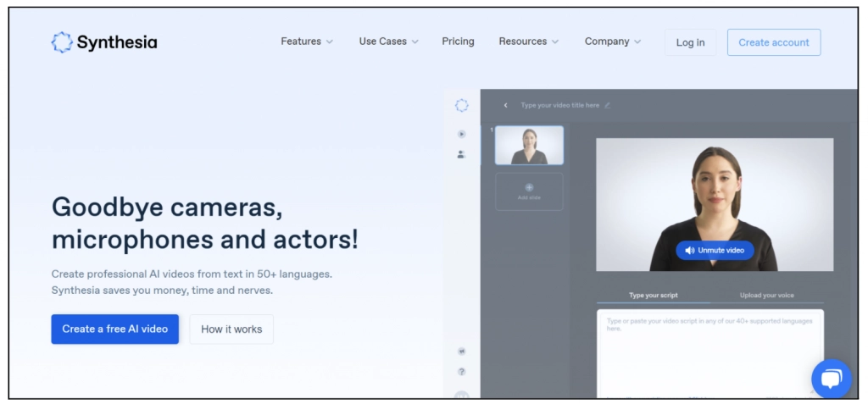Add a new slide
Image resolution: width=868 pixels, height=404 pixels.
529,191
